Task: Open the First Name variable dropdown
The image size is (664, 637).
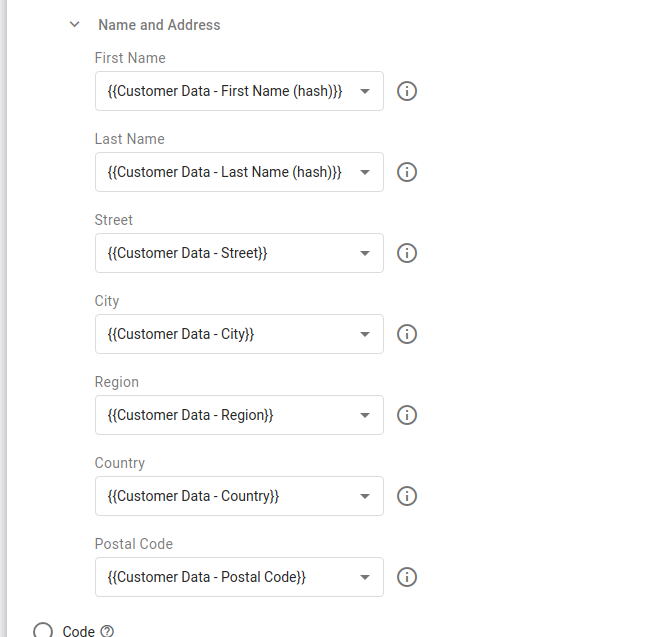Action: click(x=365, y=91)
